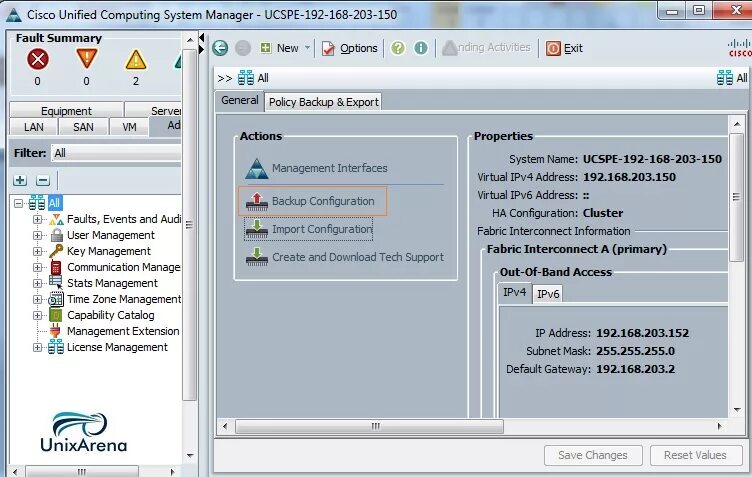Click the Virtual IPv4 Address value 192.168.203.150
752x477 pixels.
coord(629,177)
